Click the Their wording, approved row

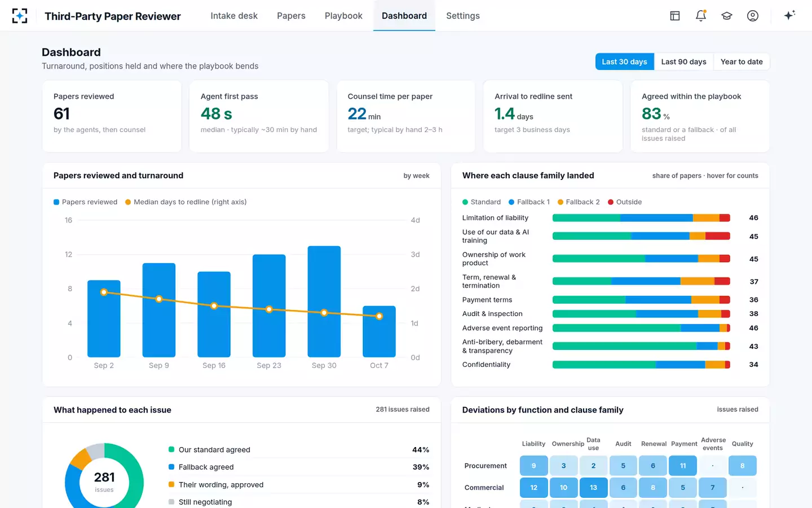tap(299, 485)
